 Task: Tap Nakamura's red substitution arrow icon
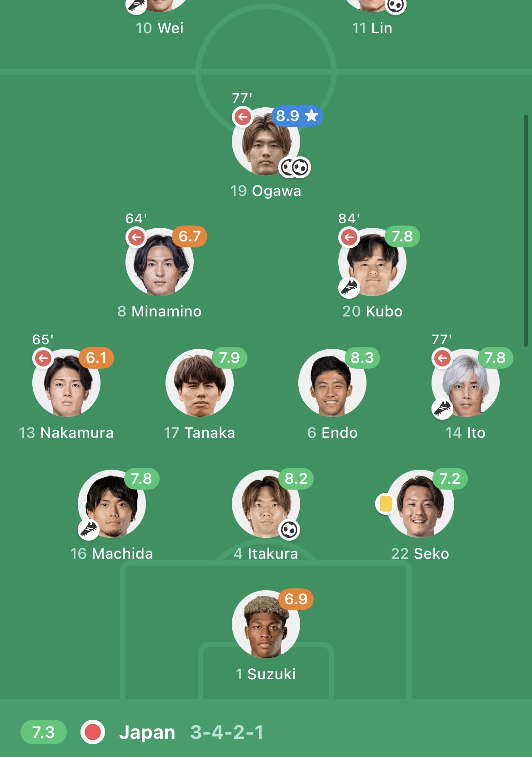[43, 358]
